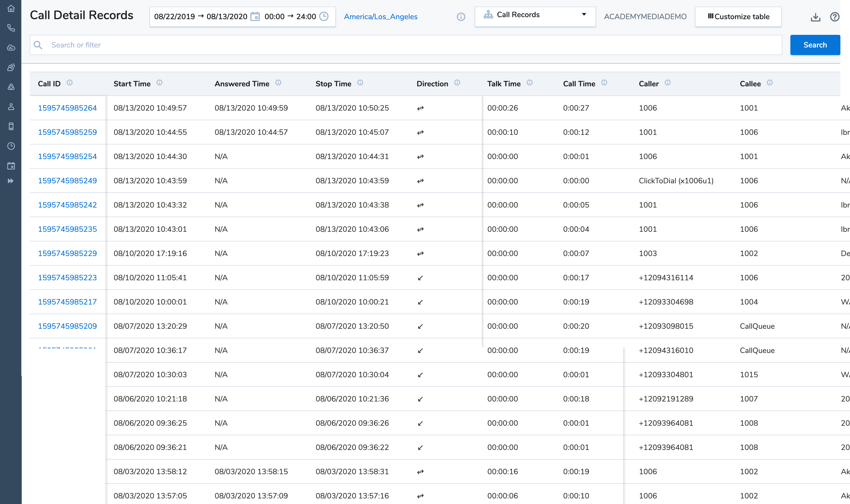Select callee 1015 cell
The width and height of the screenshot is (850, 504).
point(749,375)
